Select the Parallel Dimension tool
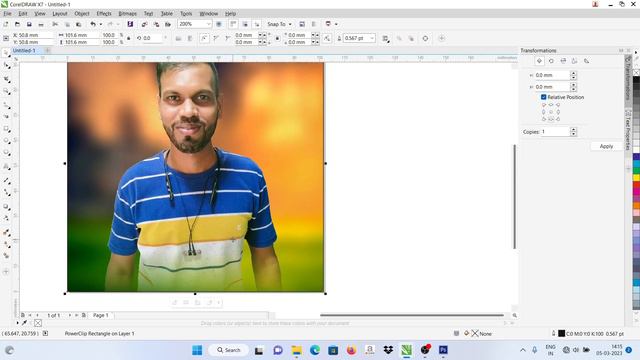The height and width of the screenshot is (360, 640). [x=6, y=180]
